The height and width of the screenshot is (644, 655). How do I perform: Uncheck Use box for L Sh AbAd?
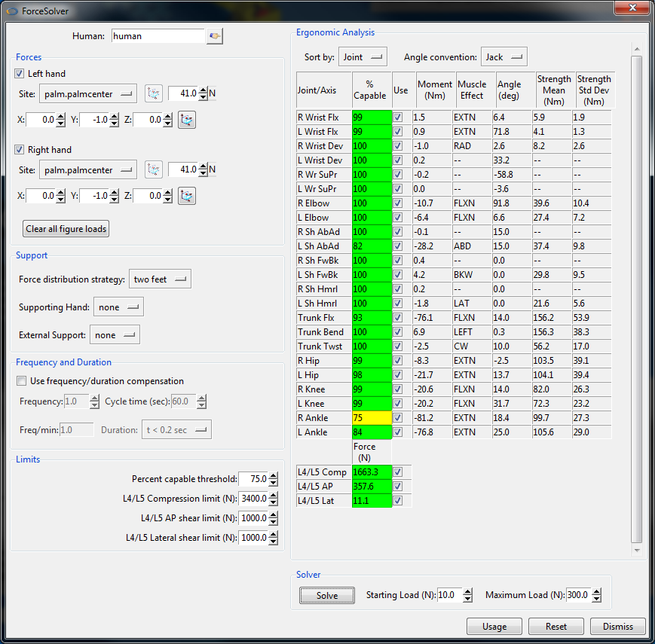398,246
